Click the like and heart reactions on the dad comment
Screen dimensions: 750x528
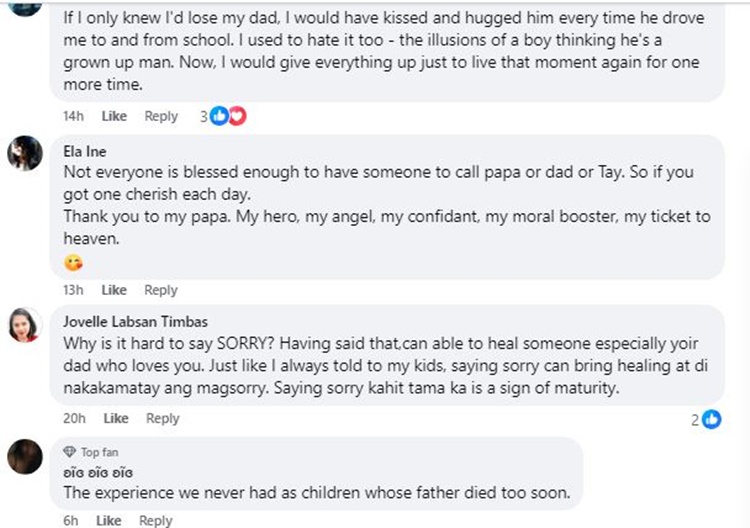[x=227, y=116]
